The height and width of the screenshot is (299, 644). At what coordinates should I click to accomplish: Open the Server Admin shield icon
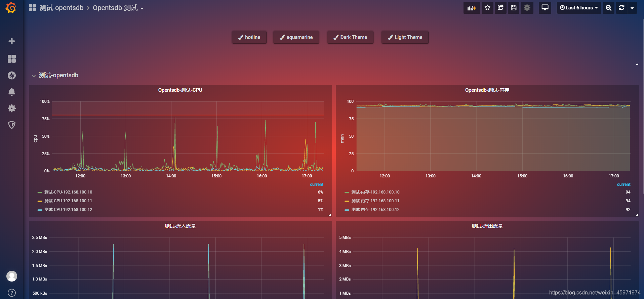[x=12, y=125]
